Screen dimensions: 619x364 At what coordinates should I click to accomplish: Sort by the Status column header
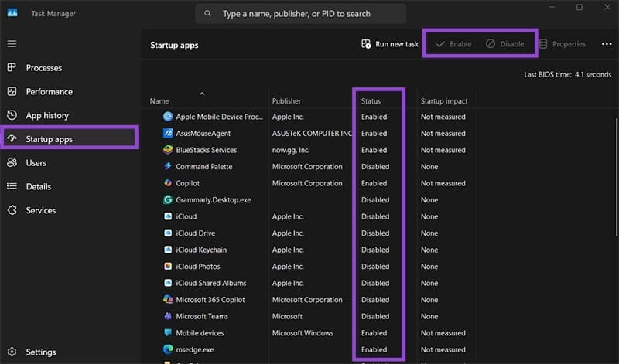371,101
